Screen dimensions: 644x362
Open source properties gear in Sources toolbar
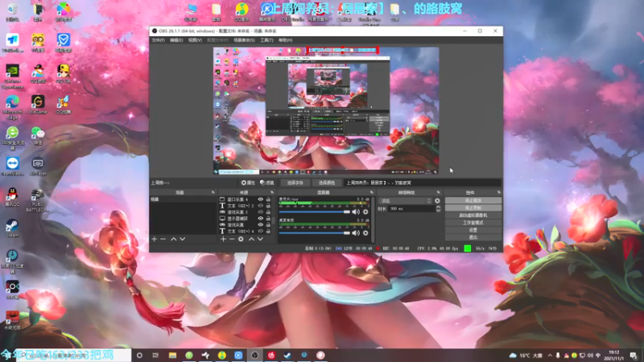tap(241, 239)
